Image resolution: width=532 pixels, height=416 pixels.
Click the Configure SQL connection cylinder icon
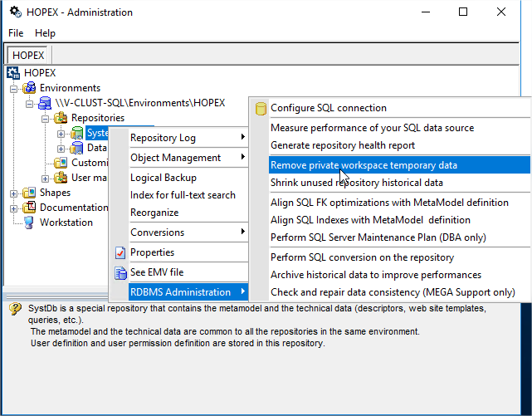click(261, 108)
